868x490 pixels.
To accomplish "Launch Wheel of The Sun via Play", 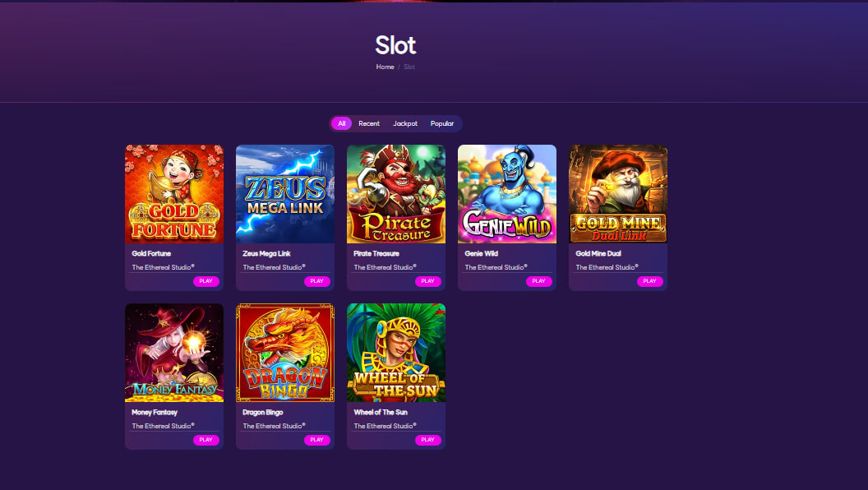I will 427,440.
